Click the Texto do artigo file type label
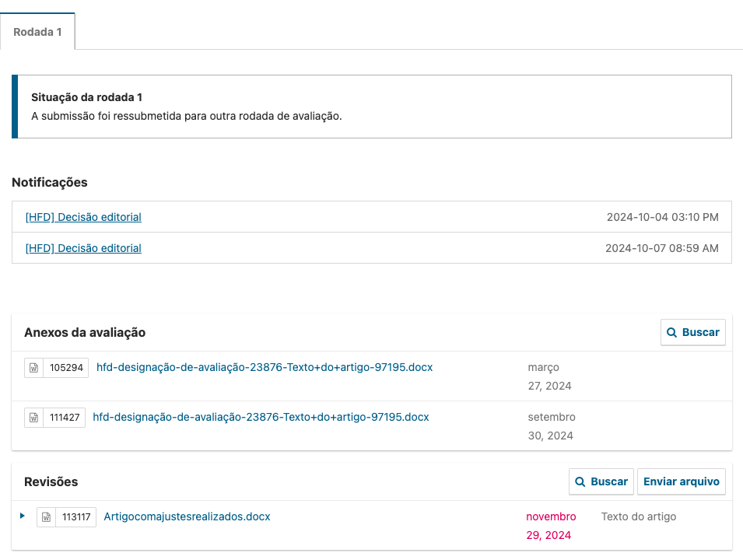This screenshot has height=560, width=743. [x=638, y=516]
